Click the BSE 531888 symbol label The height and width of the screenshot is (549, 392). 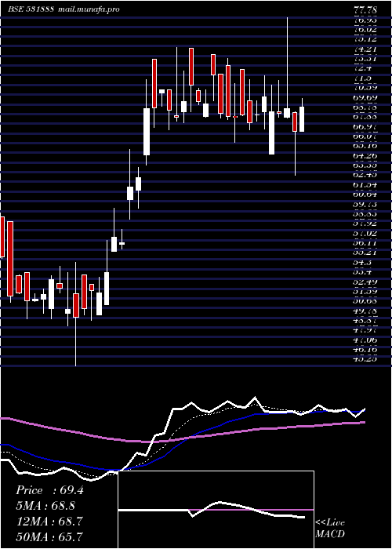(31, 9)
